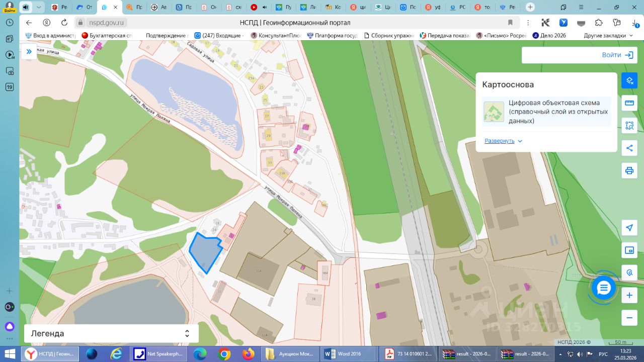Click the nspd.gov.ru address field
Screen dimensions: 644x362
pos(107,23)
